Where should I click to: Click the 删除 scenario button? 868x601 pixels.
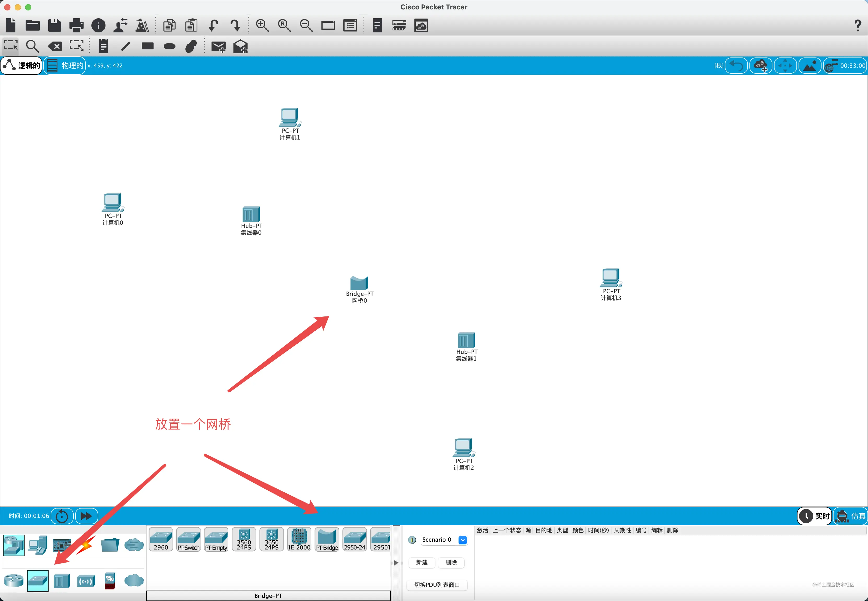(451, 563)
